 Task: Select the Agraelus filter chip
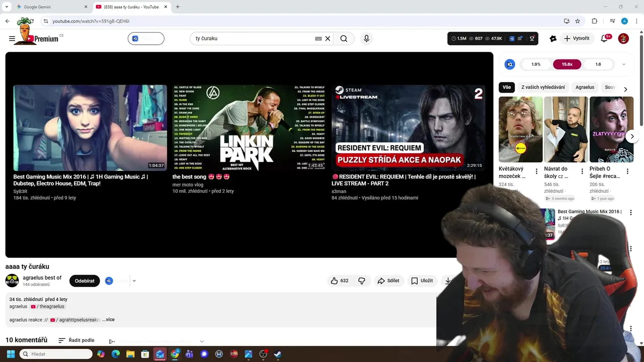point(585,87)
